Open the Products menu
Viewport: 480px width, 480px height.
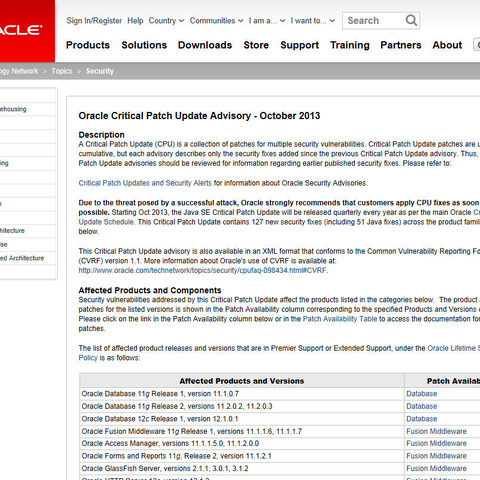[88, 45]
